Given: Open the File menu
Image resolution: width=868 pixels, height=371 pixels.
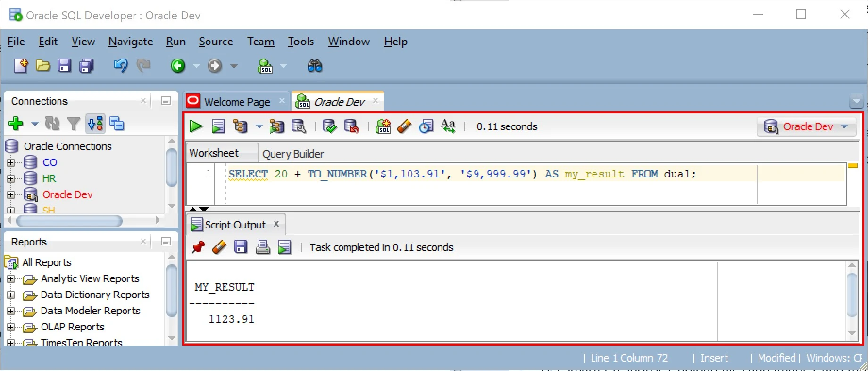Looking at the screenshot, I should click(16, 42).
